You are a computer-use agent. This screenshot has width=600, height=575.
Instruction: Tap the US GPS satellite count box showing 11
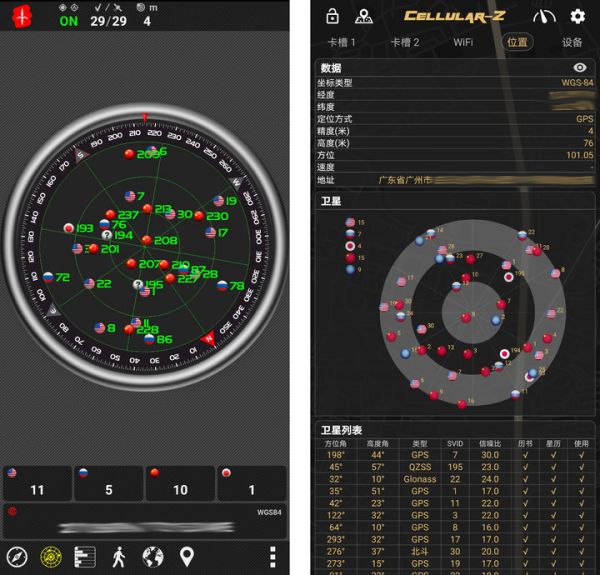click(x=38, y=484)
